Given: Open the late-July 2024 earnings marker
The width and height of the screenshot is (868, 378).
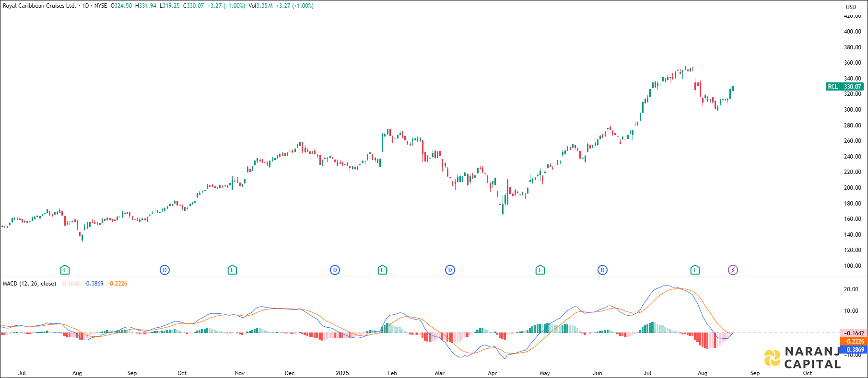Looking at the screenshot, I should pos(65,270).
